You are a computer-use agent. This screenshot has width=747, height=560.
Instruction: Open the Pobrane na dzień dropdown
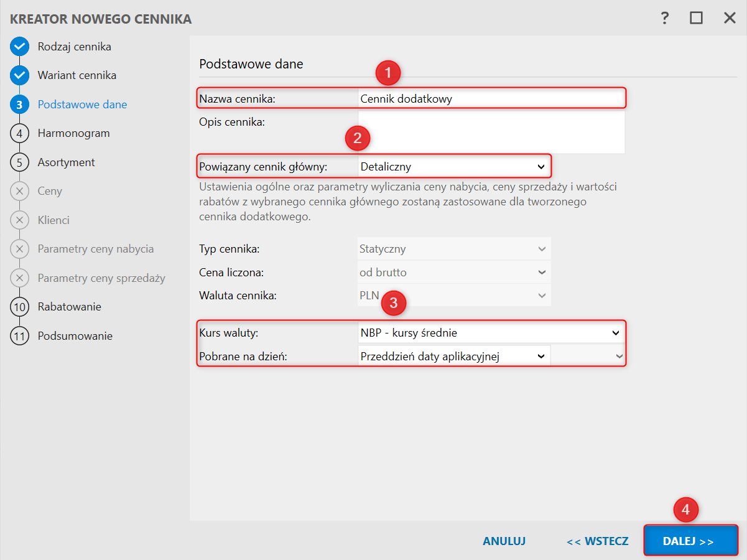point(454,357)
